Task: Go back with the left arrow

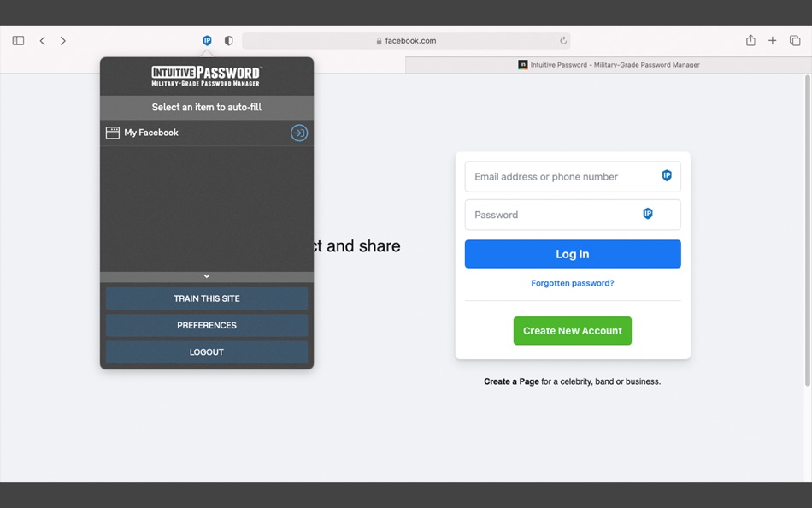Action: [x=43, y=40]
